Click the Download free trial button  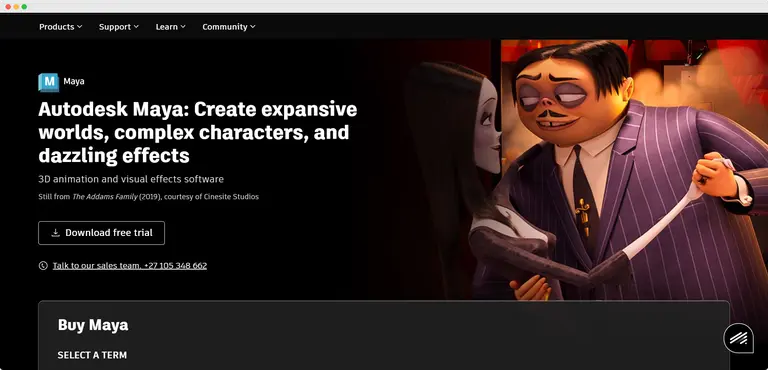point(101,233)
